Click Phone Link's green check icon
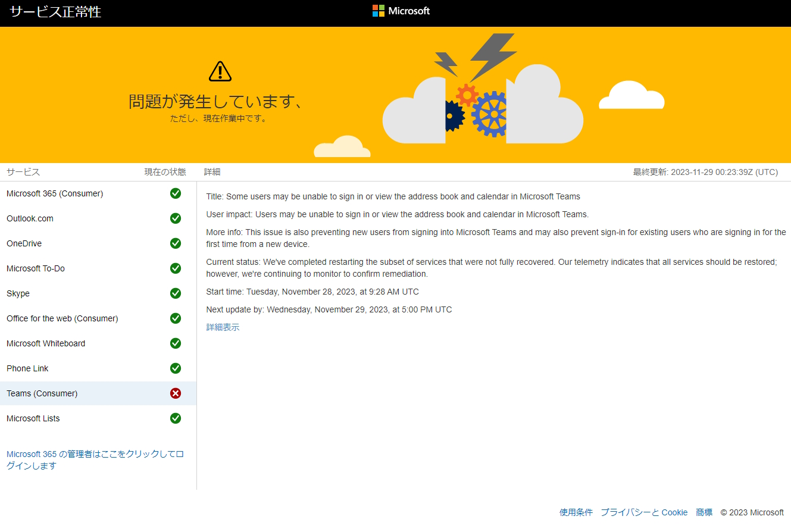Image resolution: width=791 pixels, height=532 pixels. coord(175,368)
